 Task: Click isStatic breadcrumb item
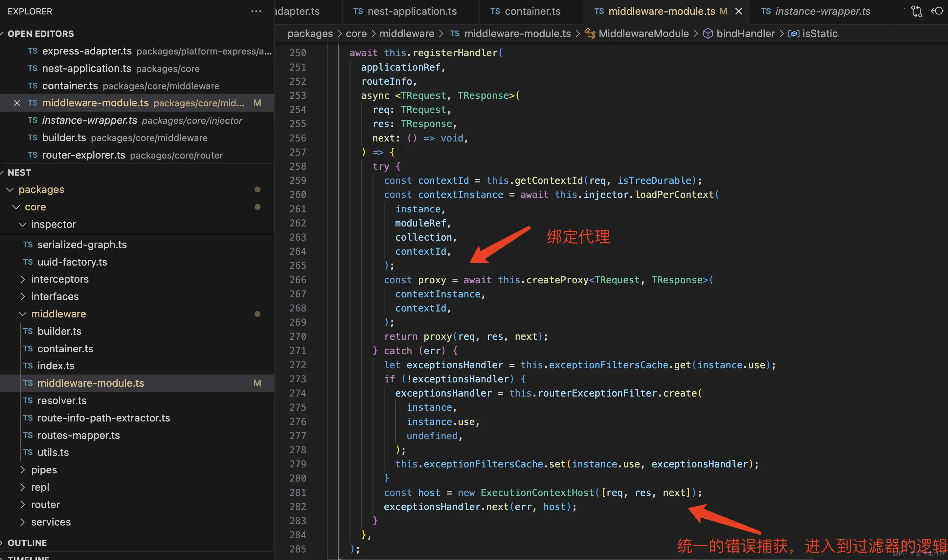pos(820,33)
